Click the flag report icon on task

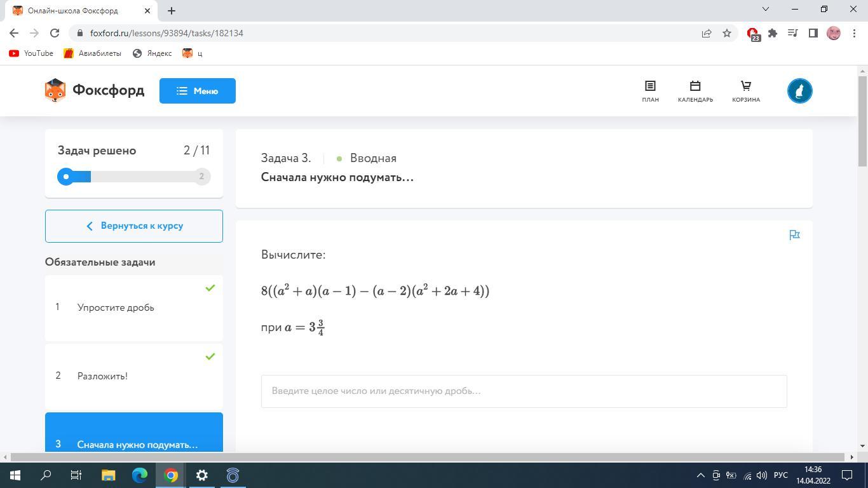pos(794,235)
